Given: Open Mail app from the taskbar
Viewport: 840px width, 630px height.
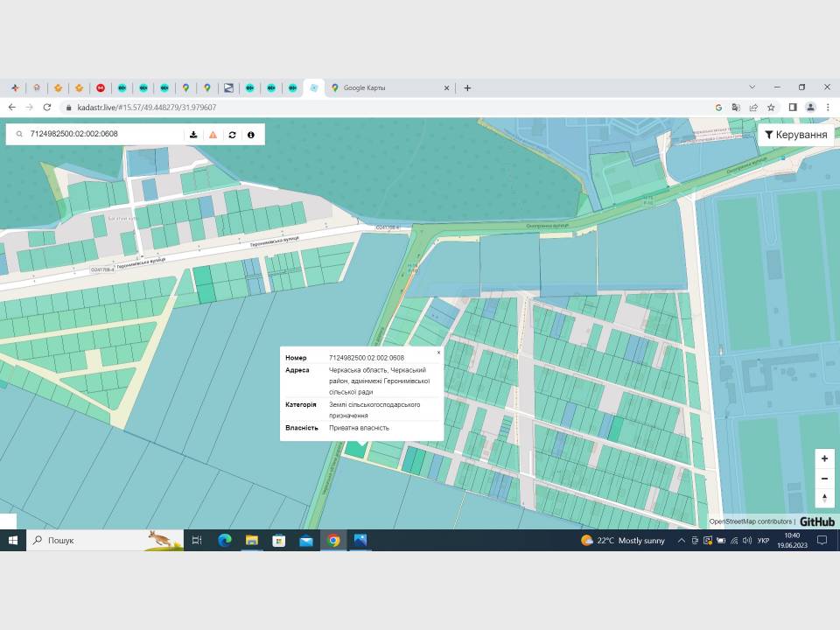Looking at the screenshot, I should pos(306,541).
